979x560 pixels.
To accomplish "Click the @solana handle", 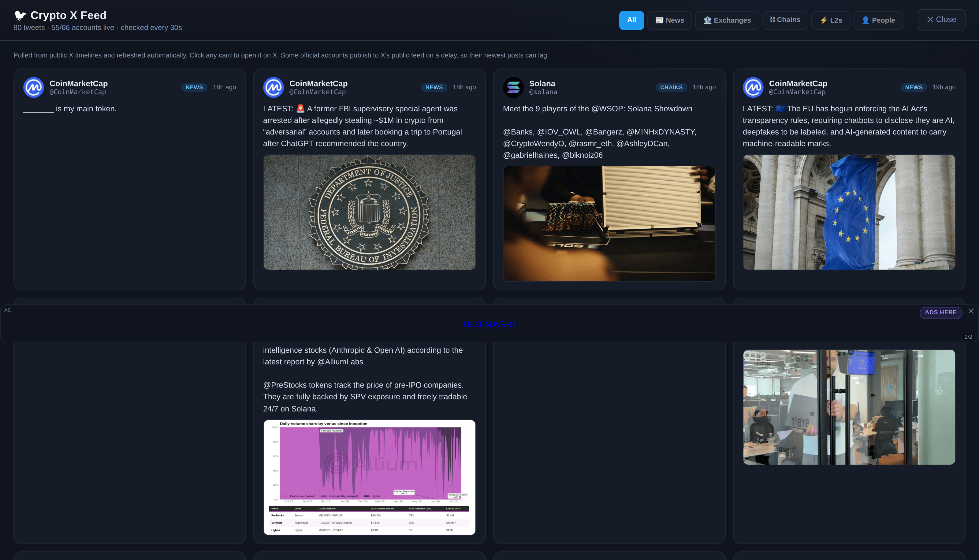I will coord(543,92).
